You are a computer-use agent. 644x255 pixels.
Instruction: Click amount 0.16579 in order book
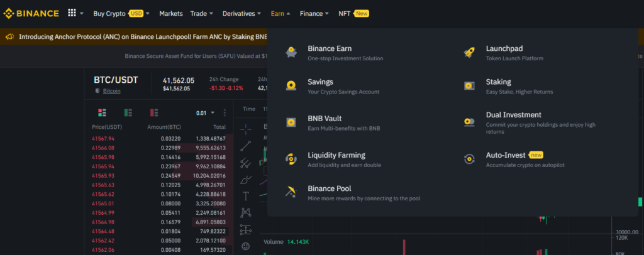170,222
